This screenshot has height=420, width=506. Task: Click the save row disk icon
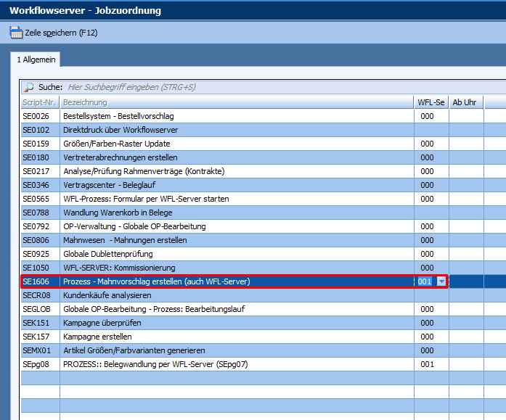[x=15, y=33]
